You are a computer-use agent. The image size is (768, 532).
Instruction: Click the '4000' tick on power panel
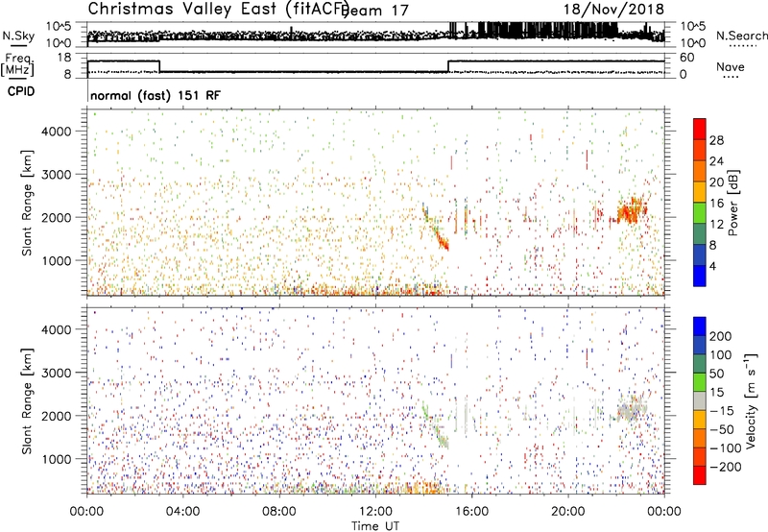[56, 132]
